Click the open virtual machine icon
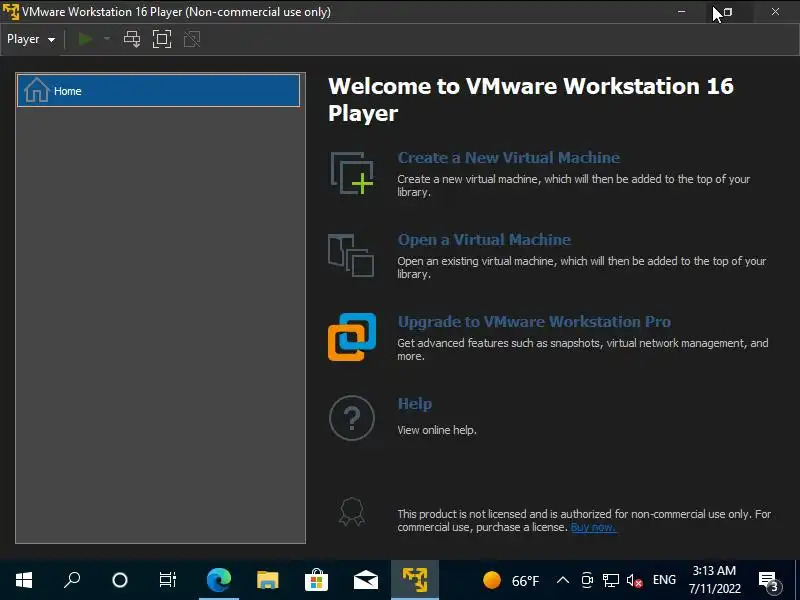This screenshot has height=600, width=800. pos(352,255)
